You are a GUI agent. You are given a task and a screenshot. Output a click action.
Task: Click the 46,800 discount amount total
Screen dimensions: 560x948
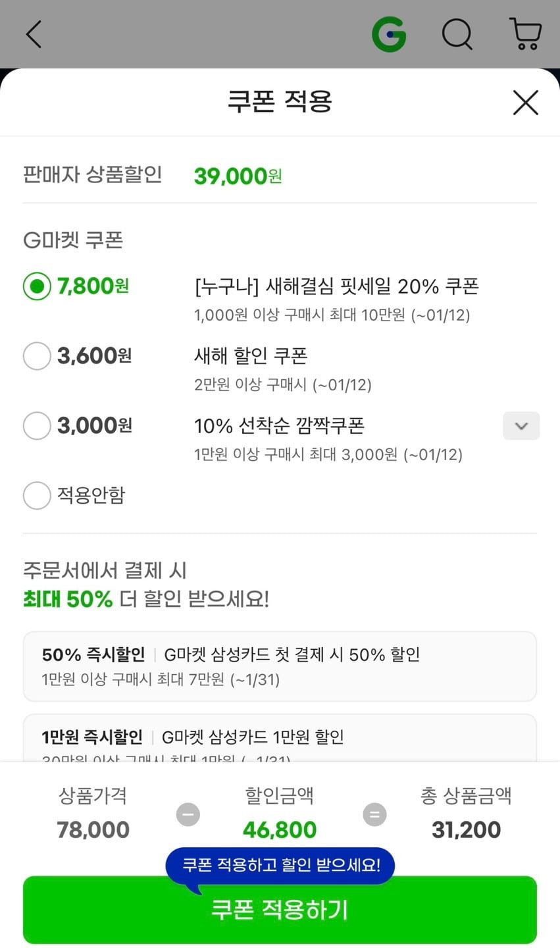pyautogui.click(x=280, y=829)
